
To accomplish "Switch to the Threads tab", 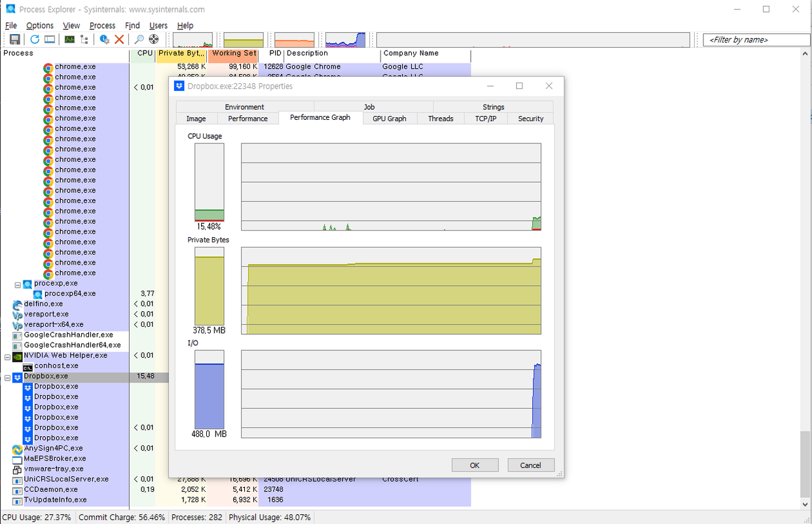I will pyautogui.click(x=441, y=119).
